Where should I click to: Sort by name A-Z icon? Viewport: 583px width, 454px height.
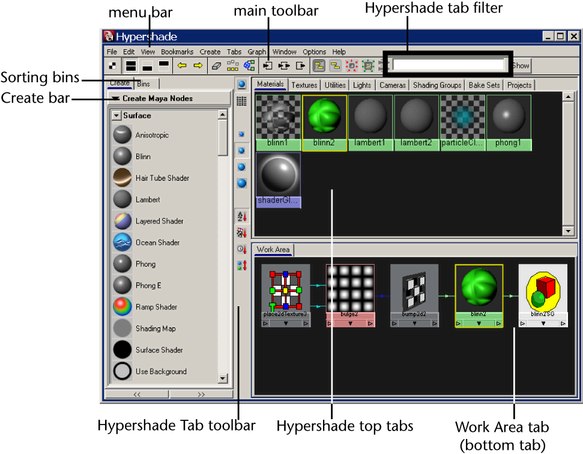pyautogui.click(x=242, y=216)
